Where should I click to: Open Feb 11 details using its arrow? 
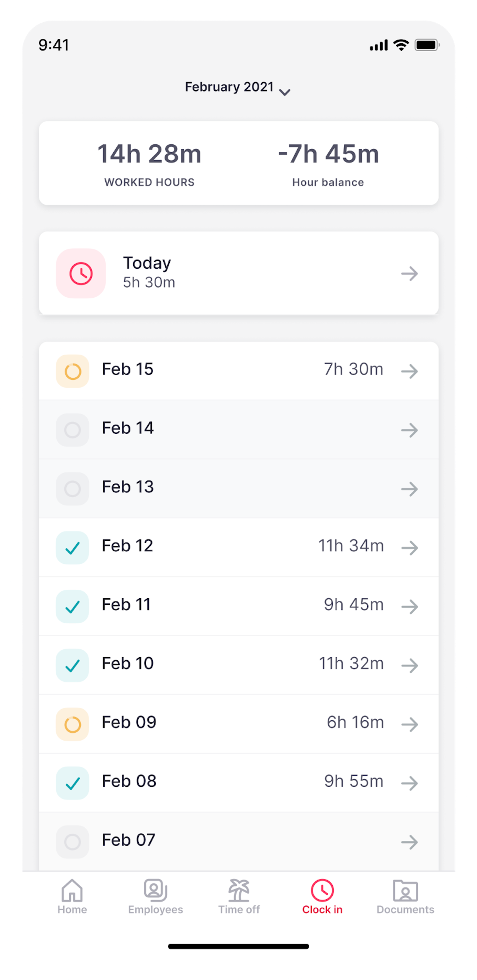click(x=409, y=607)
